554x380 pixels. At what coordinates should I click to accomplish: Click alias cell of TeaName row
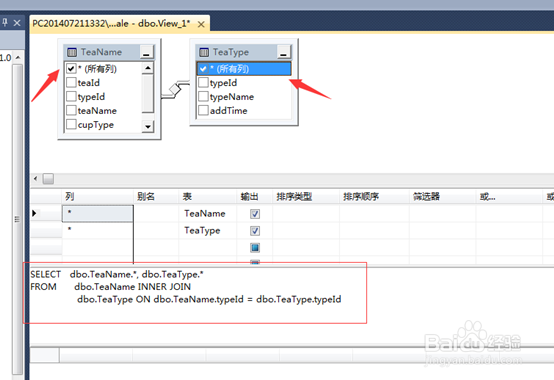(x=156, y=213)
